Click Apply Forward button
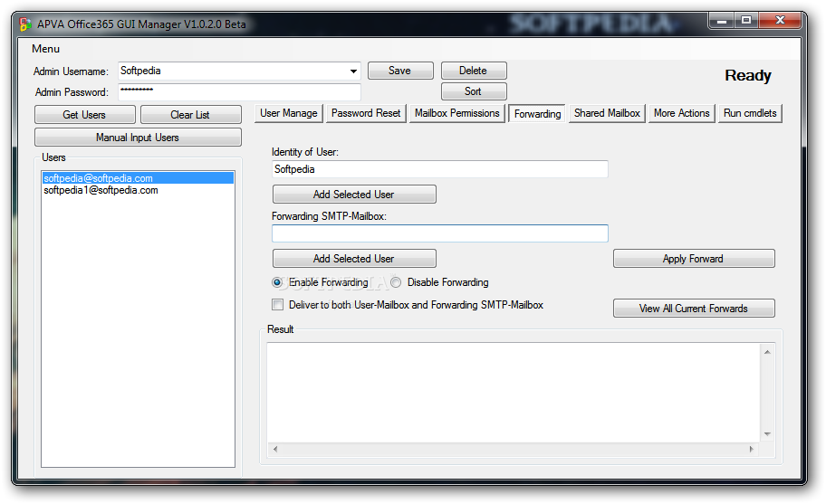 click(x=694, y=258)
